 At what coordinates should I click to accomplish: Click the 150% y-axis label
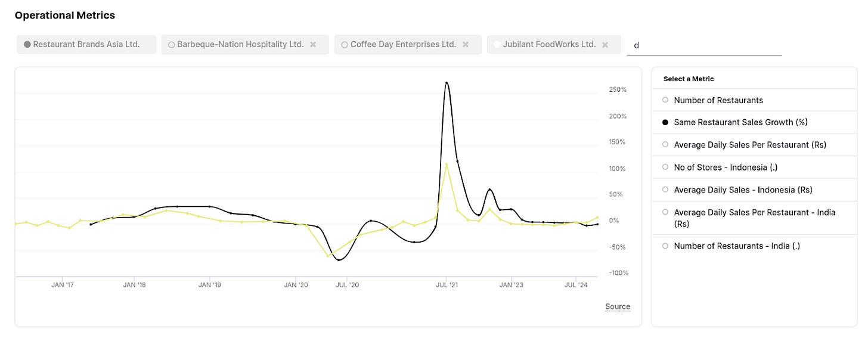pos(618,142)
